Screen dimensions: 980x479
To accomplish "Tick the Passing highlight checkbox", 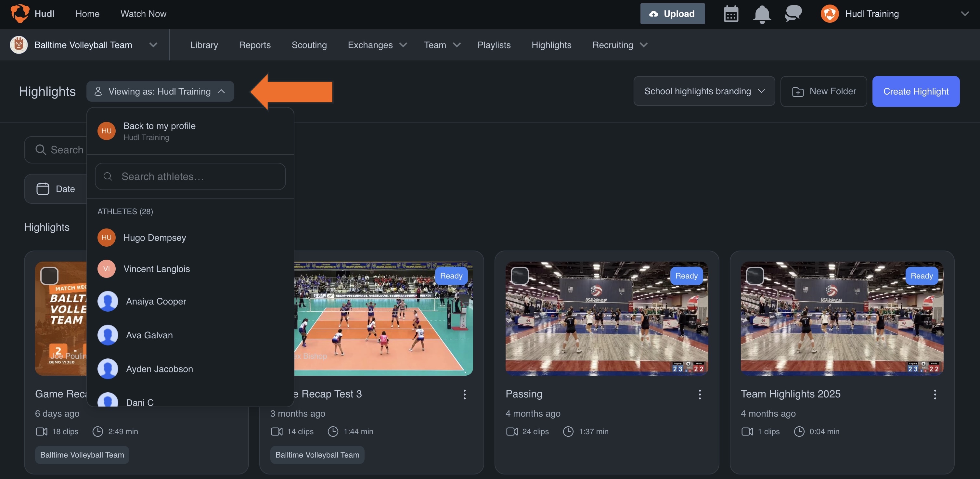I will [520, 276].
